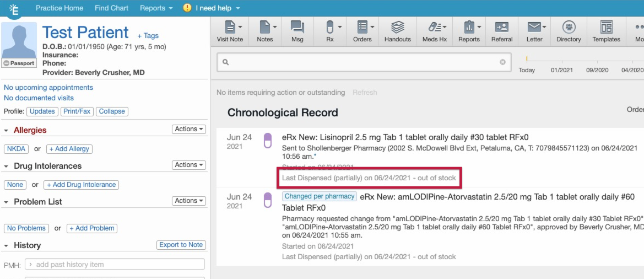Go to Find Chart
The height and width of the screenshot is (279, 644).
click(x=111, y=8)
